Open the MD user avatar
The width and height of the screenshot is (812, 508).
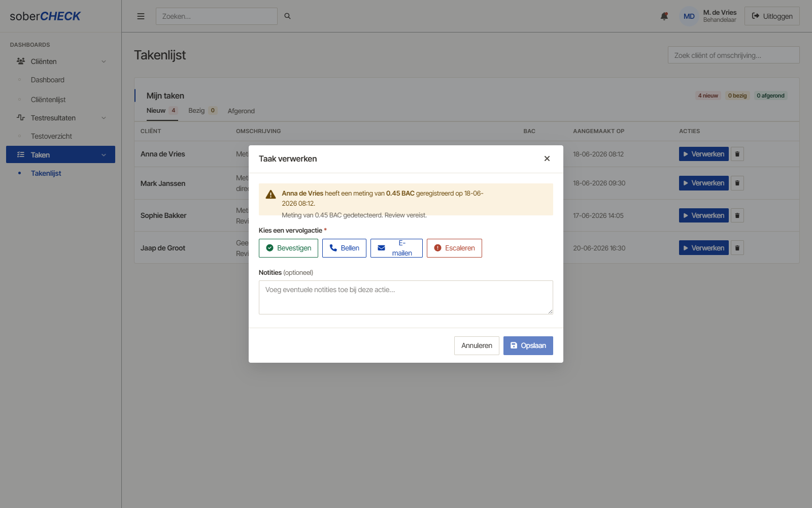click(x=689, y=16)
